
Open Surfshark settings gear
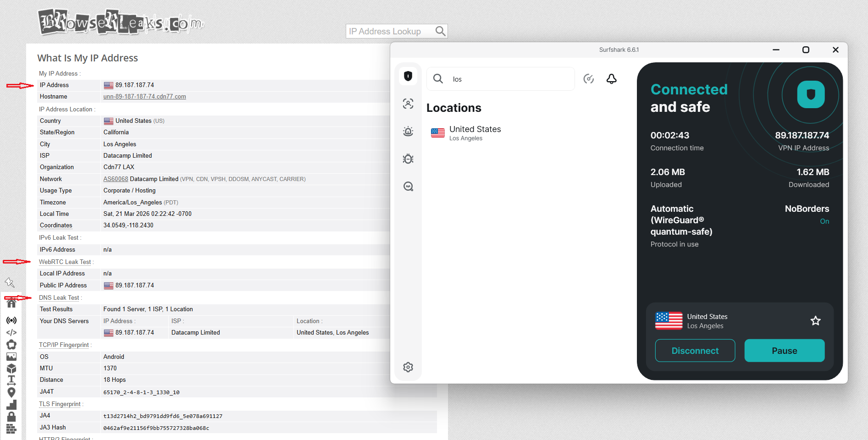click(408, 367)
